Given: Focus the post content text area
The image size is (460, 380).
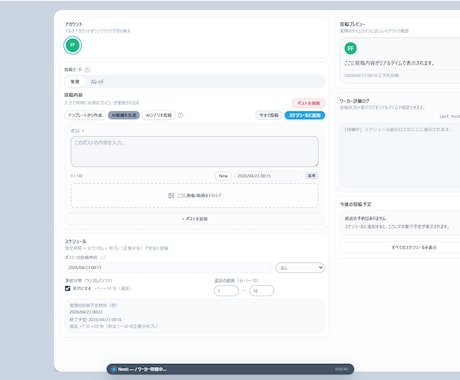Looking at the screenshot, I should tap(194, 151).
